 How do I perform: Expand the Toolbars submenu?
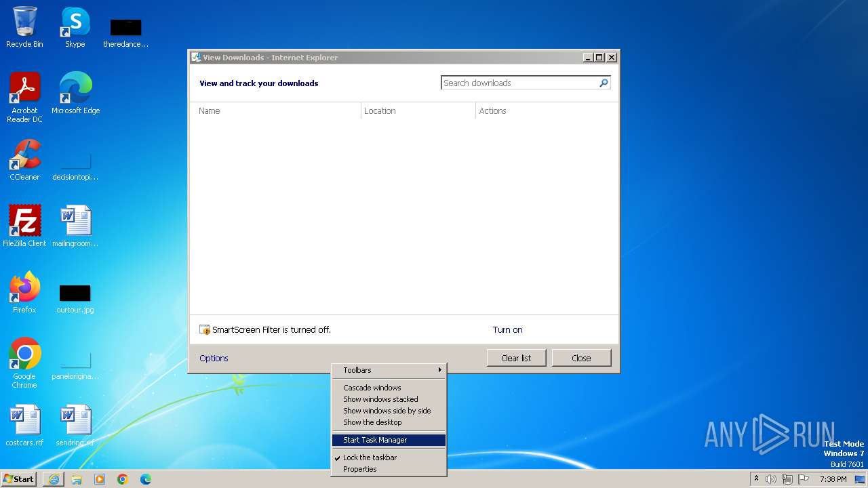click(x=389, y=370)
